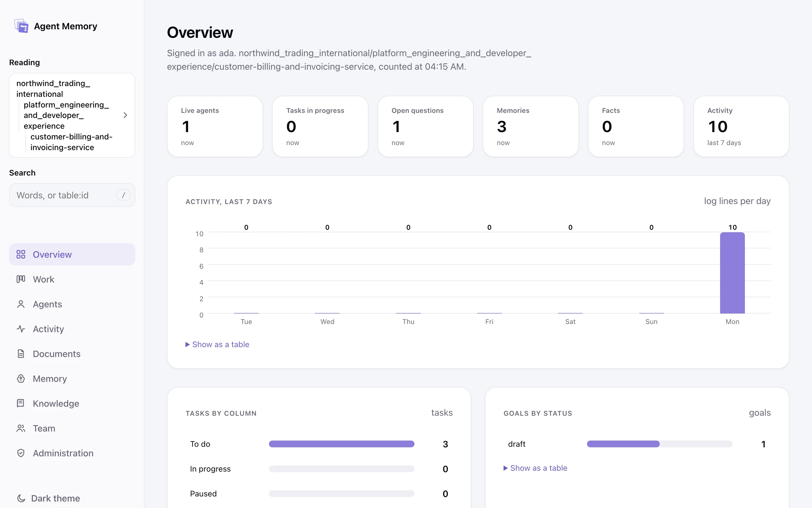The width and height of the screenshot is (812, 508).
Task: Select customer-billing-and-invoicing-service in Reading tree
Action: coord(71,142)
